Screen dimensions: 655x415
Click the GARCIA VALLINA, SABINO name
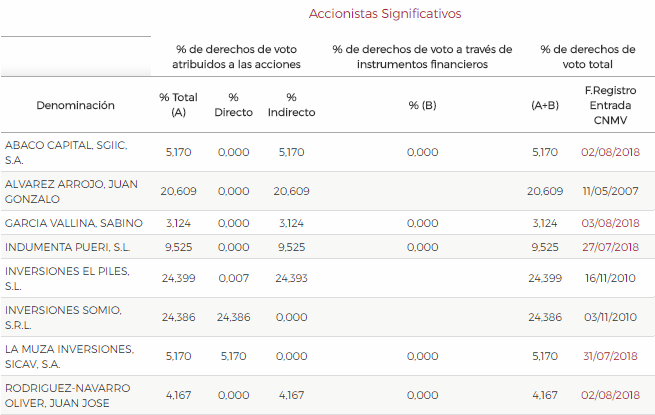tap(74, 223)
